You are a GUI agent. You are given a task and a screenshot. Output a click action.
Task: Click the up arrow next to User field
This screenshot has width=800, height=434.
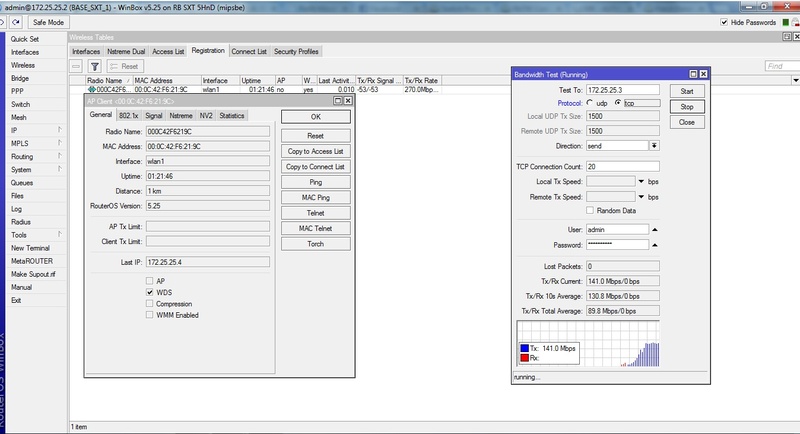[x=654, y=229]
